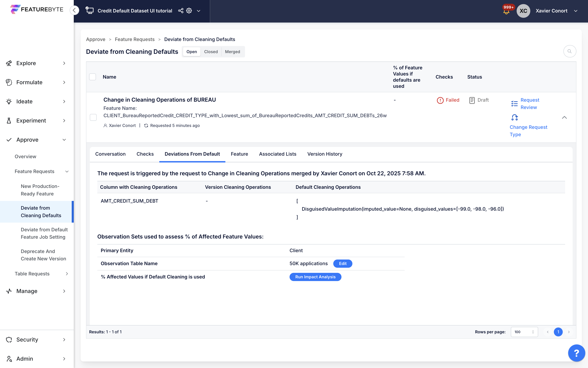The width and height of the screenshot is (588, 368).
Task: Switch to the Version History tab
Action: click(325, 154)
